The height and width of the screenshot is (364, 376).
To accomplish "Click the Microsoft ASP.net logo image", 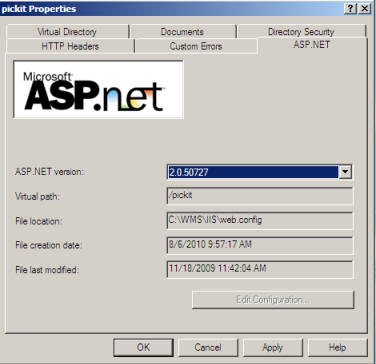I will [98, 89].
